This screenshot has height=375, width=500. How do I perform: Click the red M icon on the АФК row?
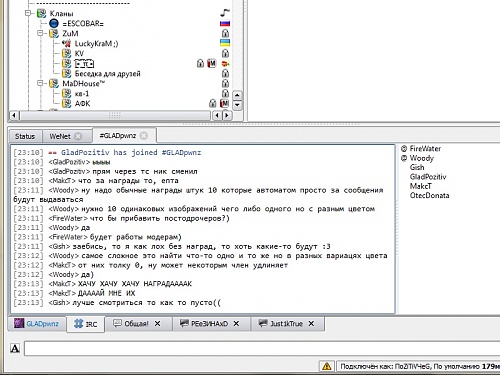click(x=224, y=103)
